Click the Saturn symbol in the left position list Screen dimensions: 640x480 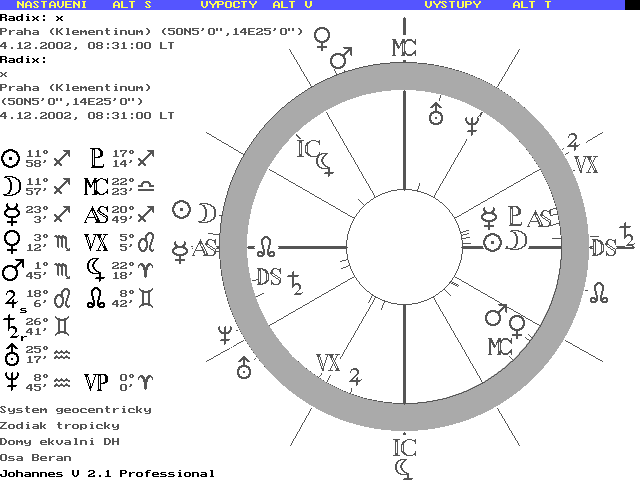[11, 324]
